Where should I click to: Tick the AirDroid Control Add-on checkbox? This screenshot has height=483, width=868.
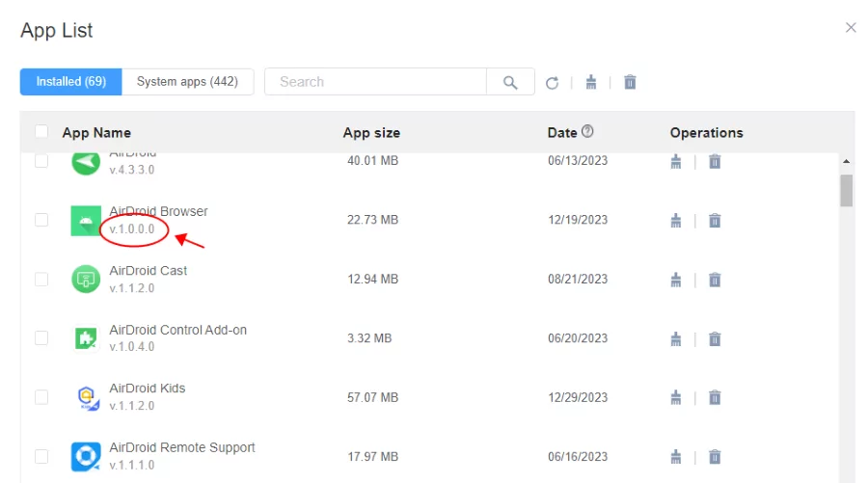click(41, 338)
